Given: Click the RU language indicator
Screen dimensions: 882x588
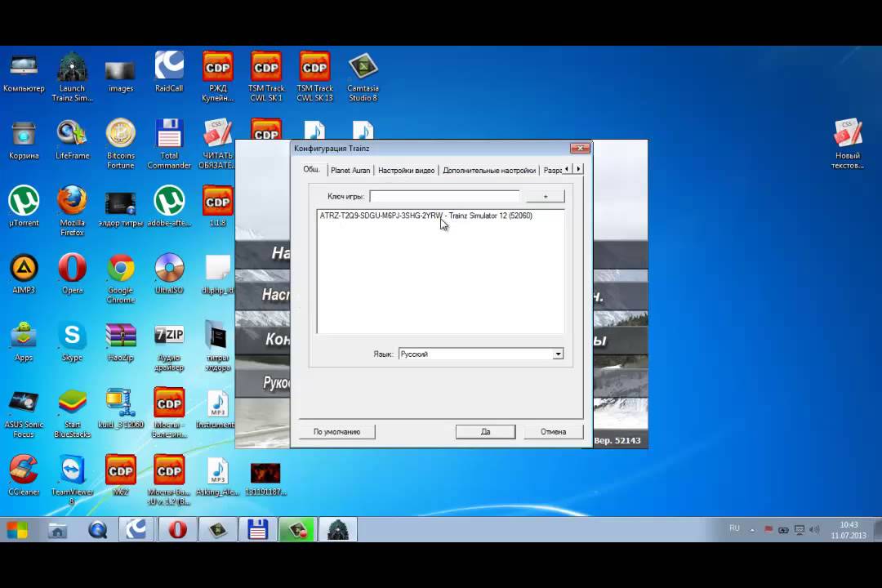Looking at the screenshot, I should click(734, 528).
